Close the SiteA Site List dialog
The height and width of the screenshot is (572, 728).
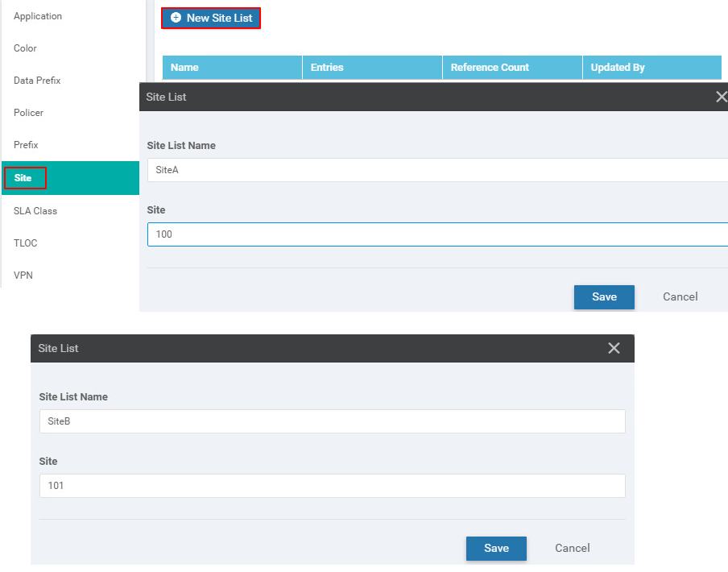(721, 97)
